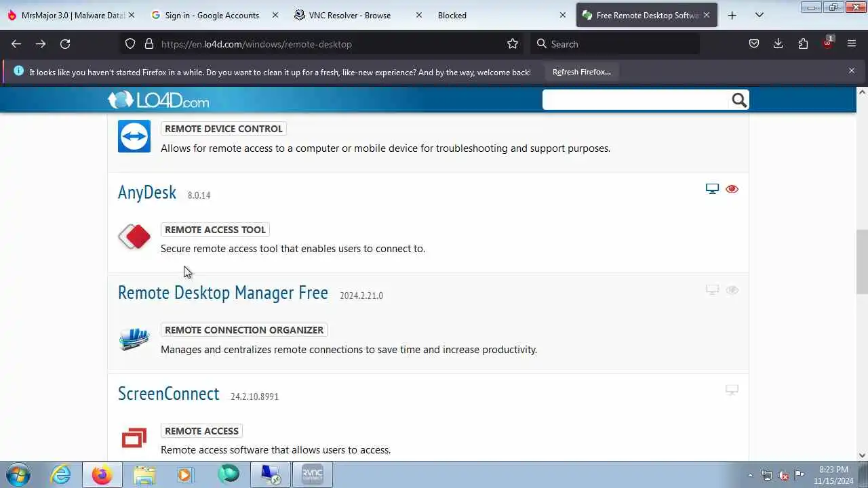Click faded monitor icon in Remote Desktop Manager row
The height and width of the screenshot is (488, 868).
point(712,289)
